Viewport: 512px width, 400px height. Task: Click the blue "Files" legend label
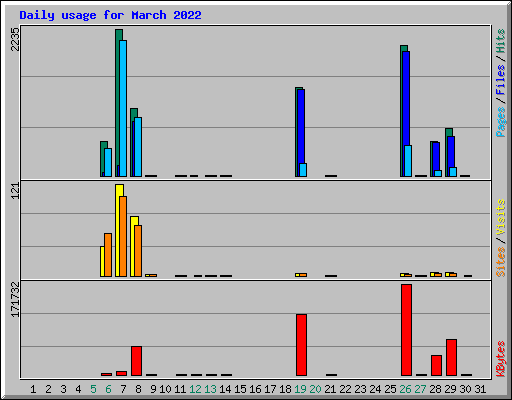point(501,79)
